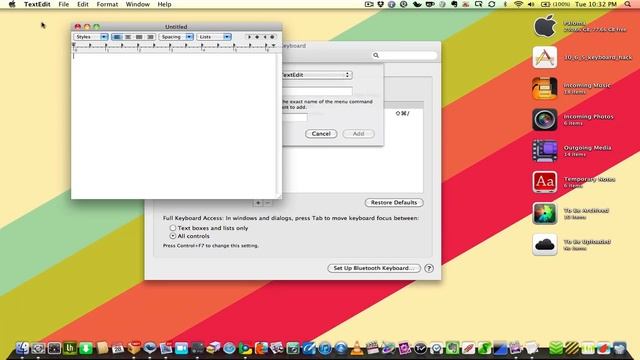Click Set Up Bluetooth Keyboard button

coord(374,268)
